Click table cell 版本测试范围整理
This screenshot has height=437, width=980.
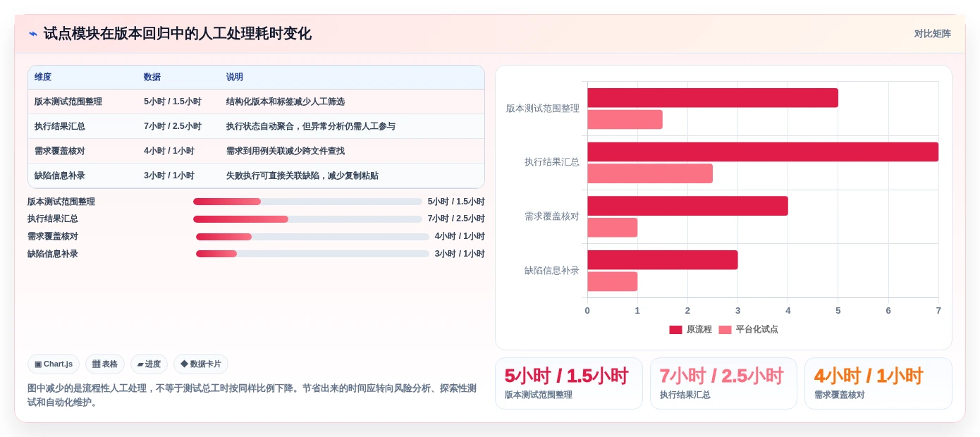[x=68, y=101]
